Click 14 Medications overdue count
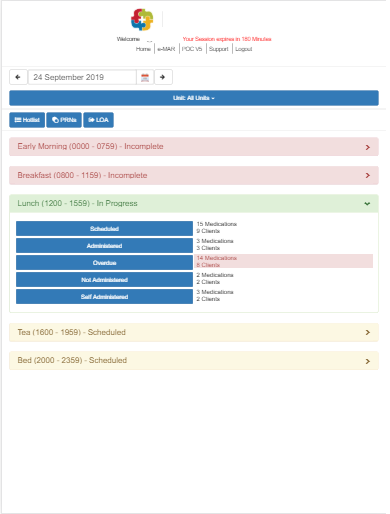390x514 pixels. click(x=217, y=258)
